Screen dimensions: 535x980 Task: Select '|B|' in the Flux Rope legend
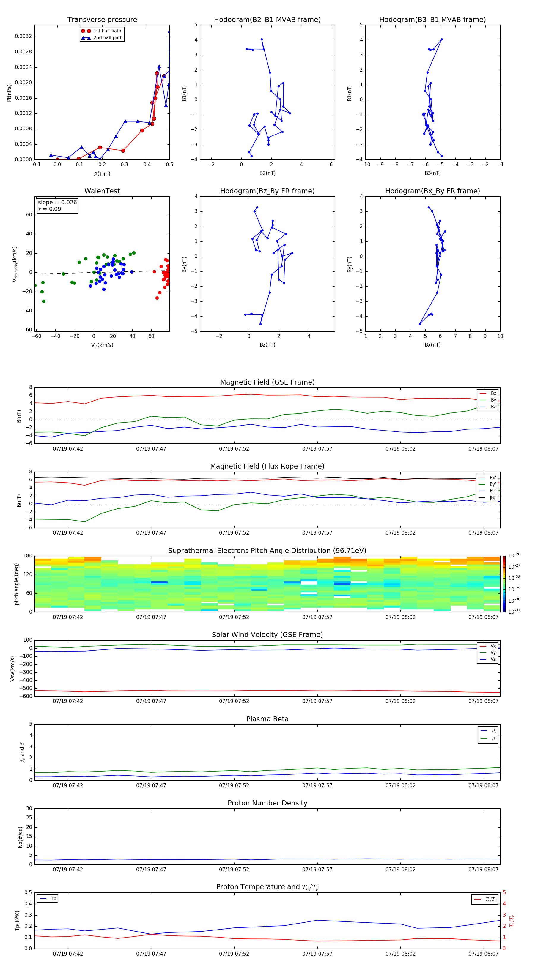[487, 498]
